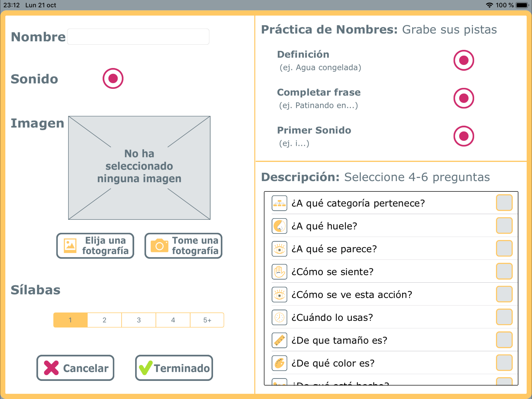
Task: Tap the nose icon for smell question
Action: tap(279, 226)
